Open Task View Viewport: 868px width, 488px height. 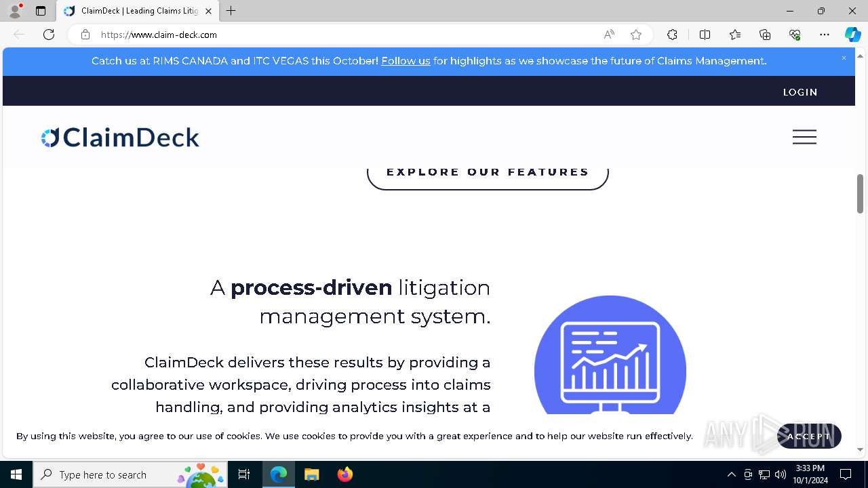244,474
